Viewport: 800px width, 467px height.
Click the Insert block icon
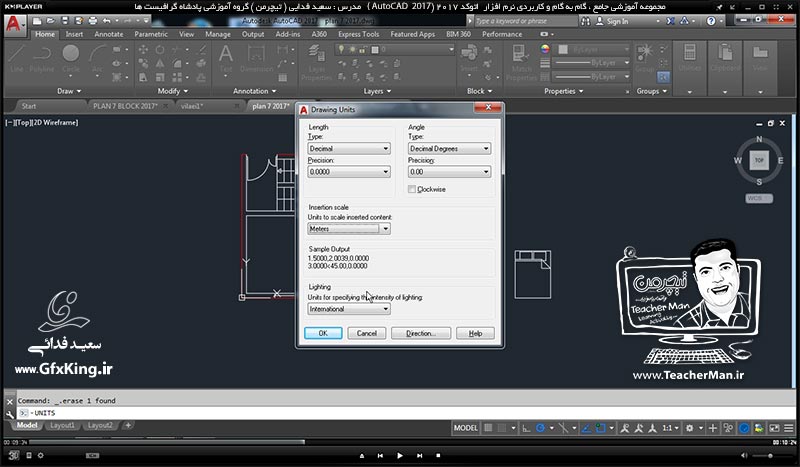coord(469,58)
